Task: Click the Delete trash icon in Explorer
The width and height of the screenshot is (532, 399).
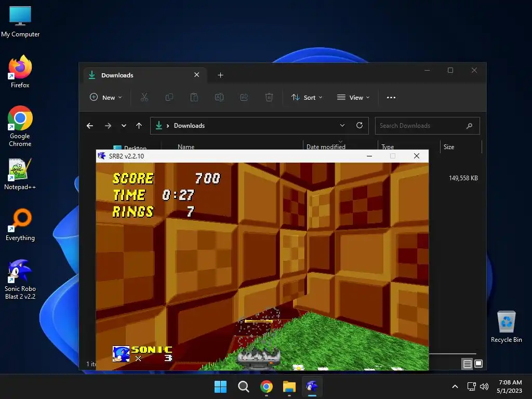Action: [x=269, y=97]
